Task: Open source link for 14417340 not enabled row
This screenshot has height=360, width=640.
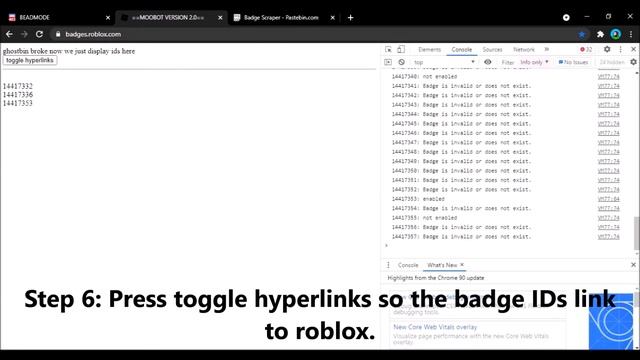Action: (x=609, y=76)
